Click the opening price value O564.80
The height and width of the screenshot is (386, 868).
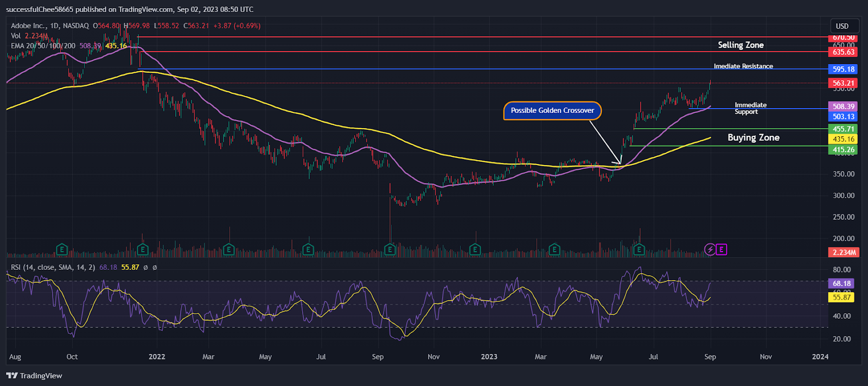click(x=106, y=26)
